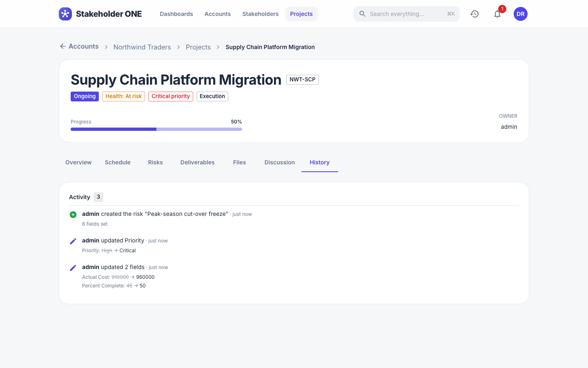Focus the Search everything field
This screenshot has width=588, height=368.
tap(407, 14)
